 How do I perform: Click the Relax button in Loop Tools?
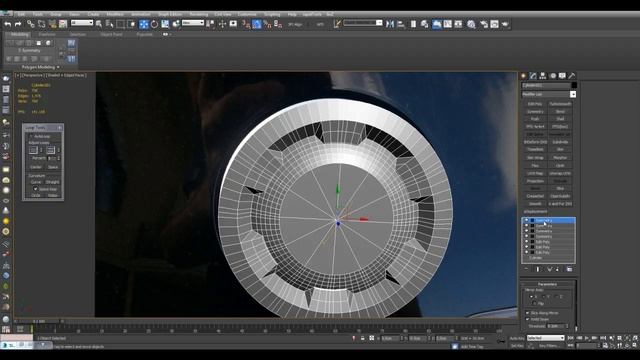coord(52,196)
